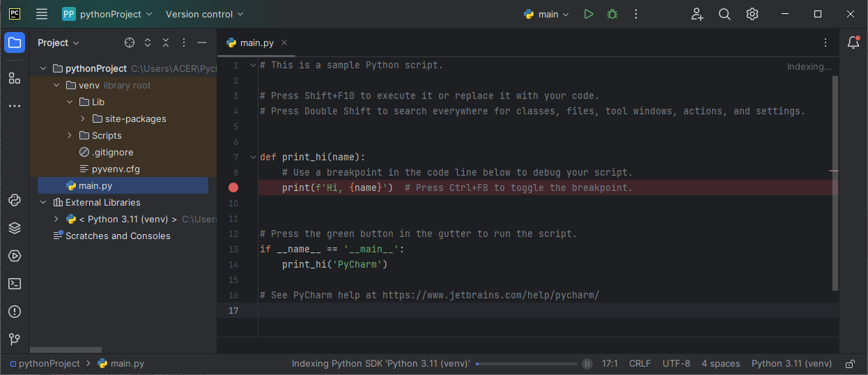The width and height of the screenshot is (868, 375).
Task: Collapse the Lib folder
Action: [70, 102]
